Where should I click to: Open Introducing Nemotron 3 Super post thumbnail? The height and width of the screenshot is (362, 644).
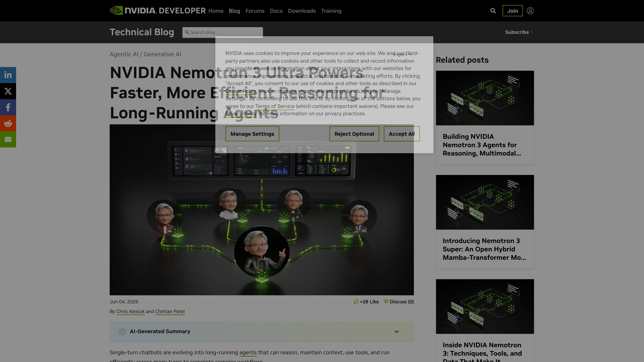click(x=485, y=202)
